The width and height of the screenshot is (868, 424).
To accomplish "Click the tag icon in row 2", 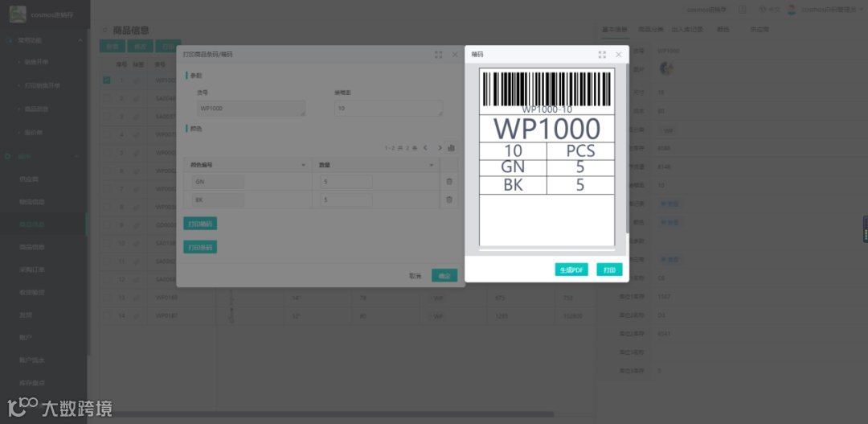I will [x=137, y=98].
